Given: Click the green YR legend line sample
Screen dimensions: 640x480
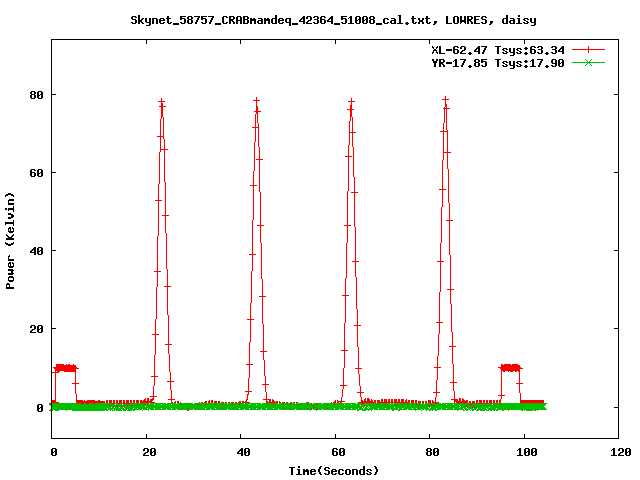Looking at the screenshot, I should (x=588, y=62).
